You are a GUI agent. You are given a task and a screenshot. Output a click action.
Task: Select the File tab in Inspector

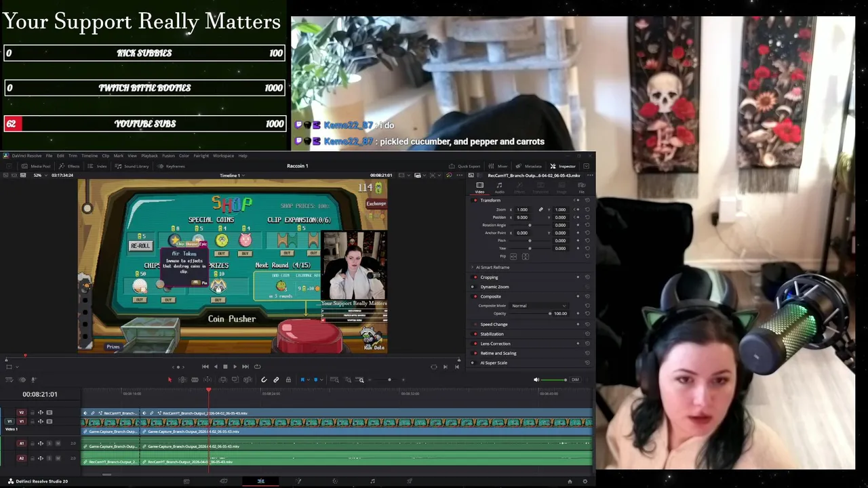pos(581,188)
